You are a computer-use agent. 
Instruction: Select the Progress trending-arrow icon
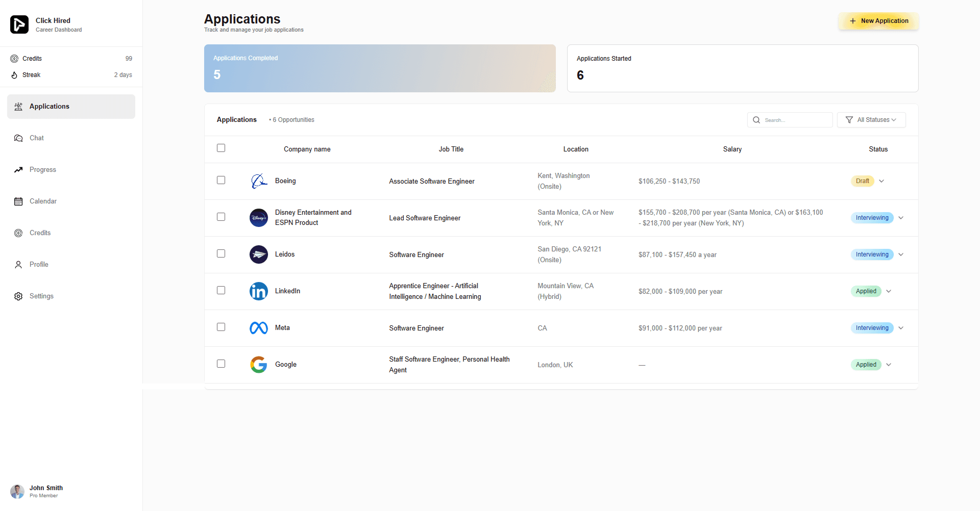18,169
